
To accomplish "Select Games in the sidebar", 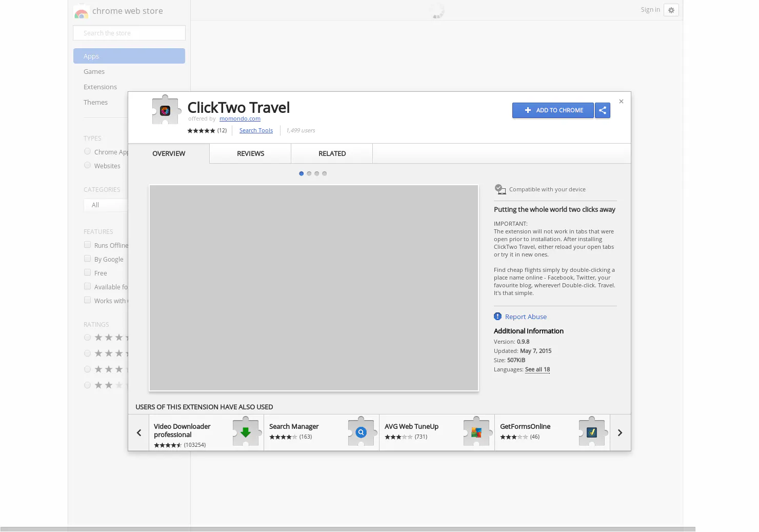I will coord(94,71).
